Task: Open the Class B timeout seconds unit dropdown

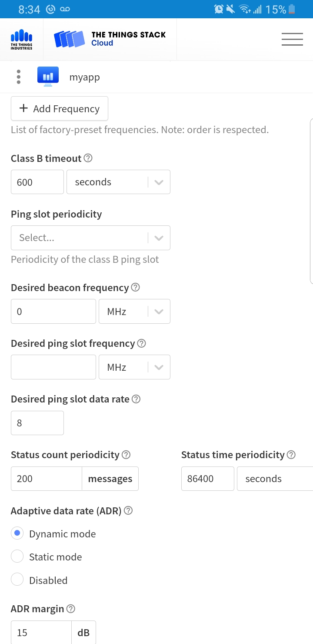Action: point(118,182)
